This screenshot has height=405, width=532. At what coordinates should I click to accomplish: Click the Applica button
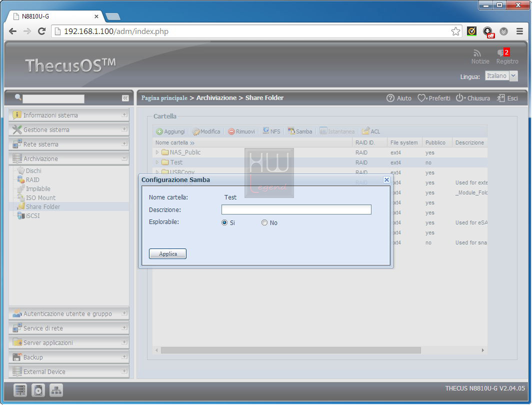167,253
